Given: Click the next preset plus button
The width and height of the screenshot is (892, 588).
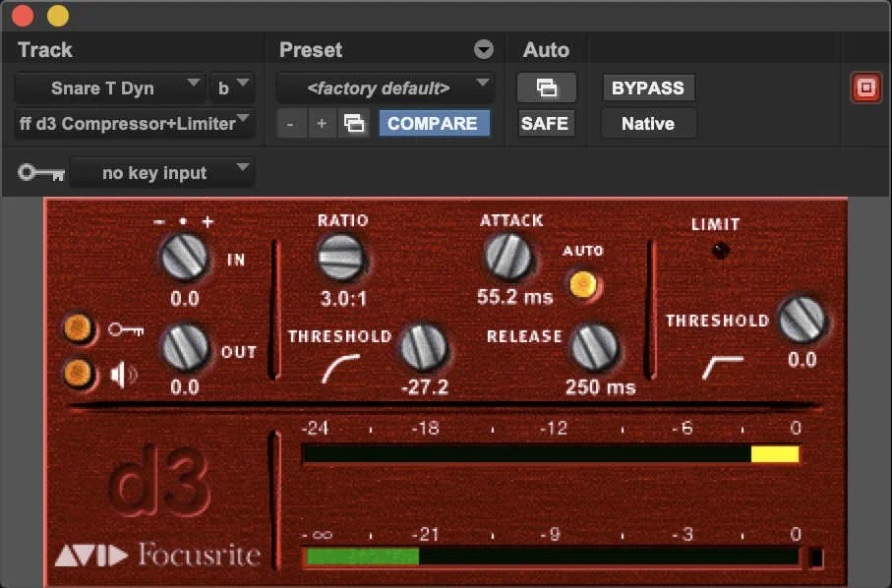Looking at the screenshot, I should coord(322,123).
